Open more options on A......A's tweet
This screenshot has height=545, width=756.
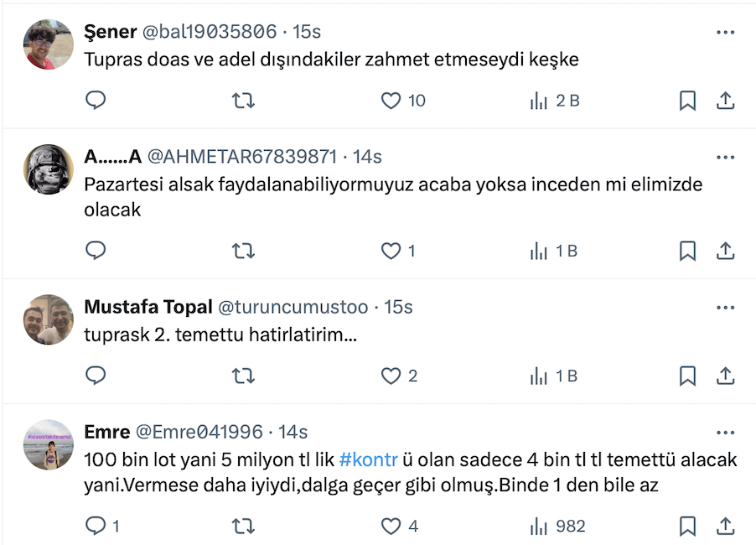coord(726,157)
